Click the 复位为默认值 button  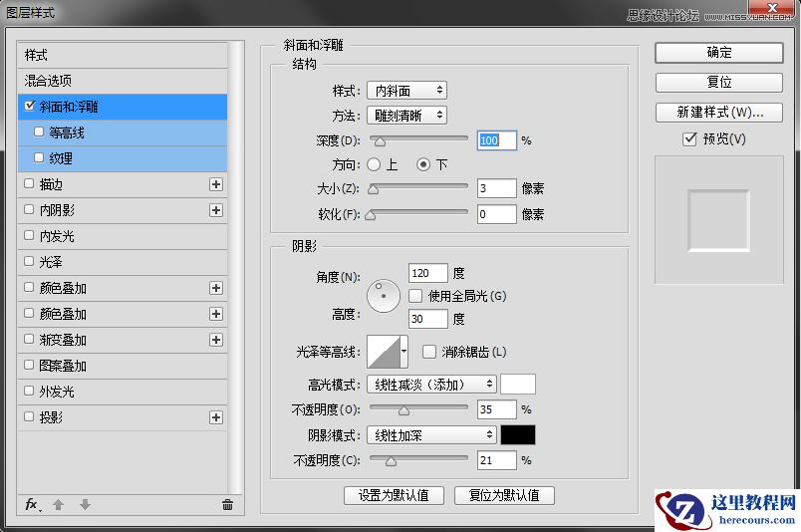[504, 495]
